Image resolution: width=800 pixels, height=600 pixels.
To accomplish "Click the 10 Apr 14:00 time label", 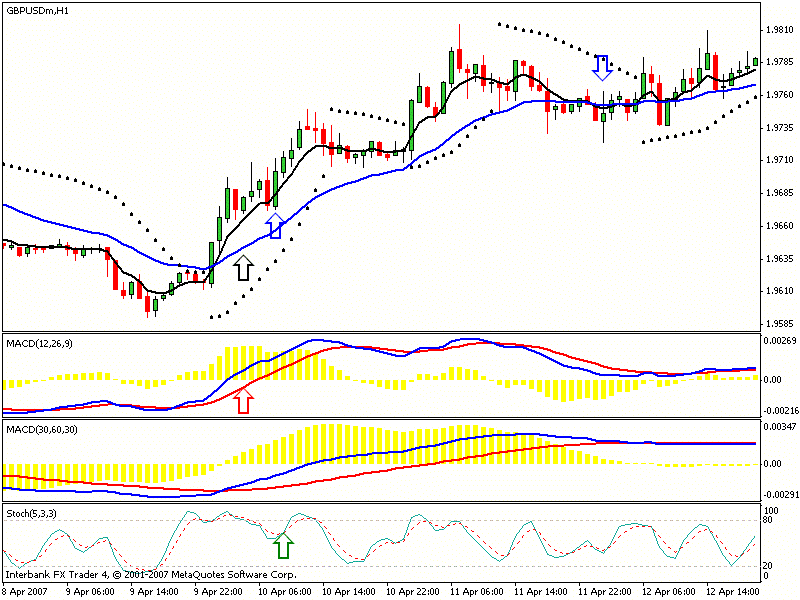I will (348, 592).
